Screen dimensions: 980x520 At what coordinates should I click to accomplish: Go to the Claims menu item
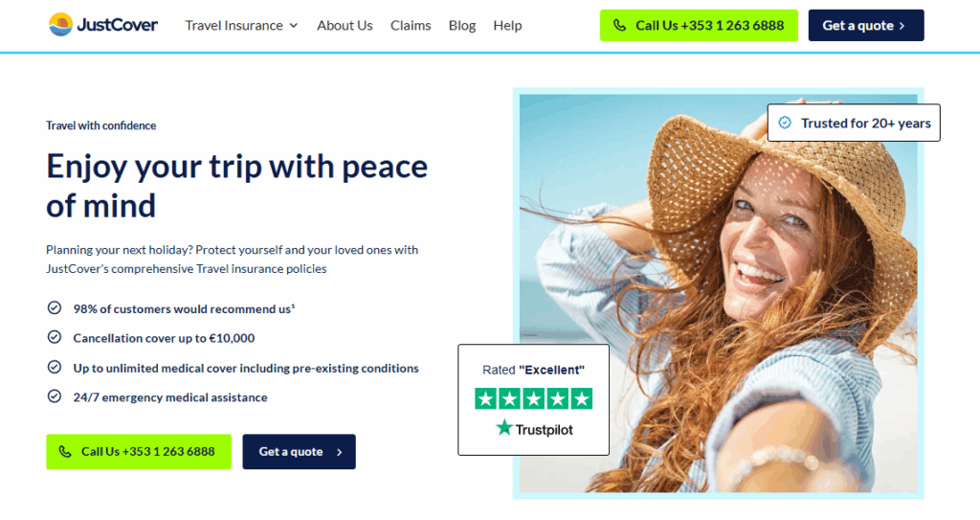click(411, 26)
